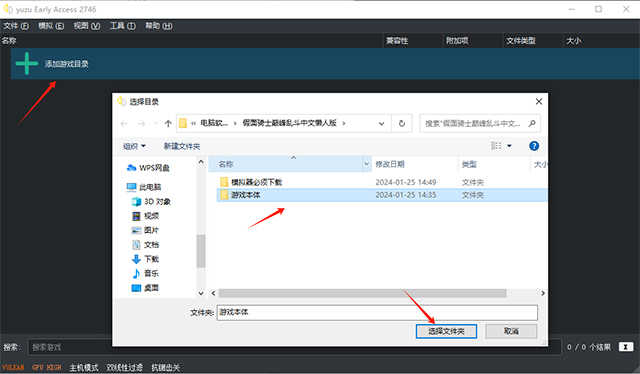Open the 文档 folder in the navigation pane
640x374 pixels.
click(146, 245)
